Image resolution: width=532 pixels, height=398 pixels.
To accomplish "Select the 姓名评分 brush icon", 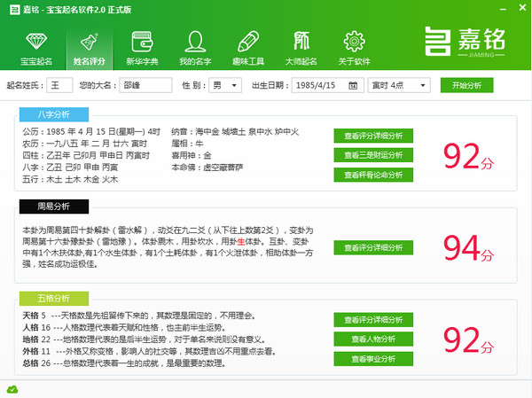I will [x=90, y=43].
